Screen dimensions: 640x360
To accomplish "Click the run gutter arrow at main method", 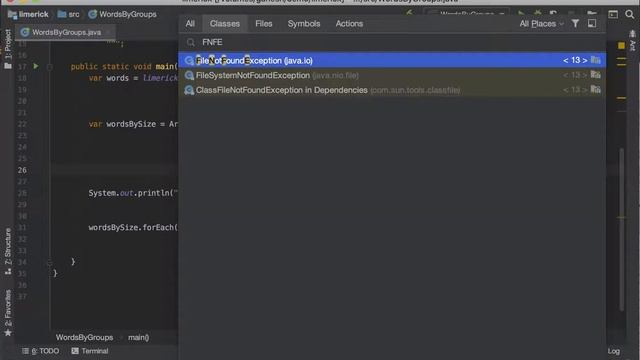I will 36,66.
